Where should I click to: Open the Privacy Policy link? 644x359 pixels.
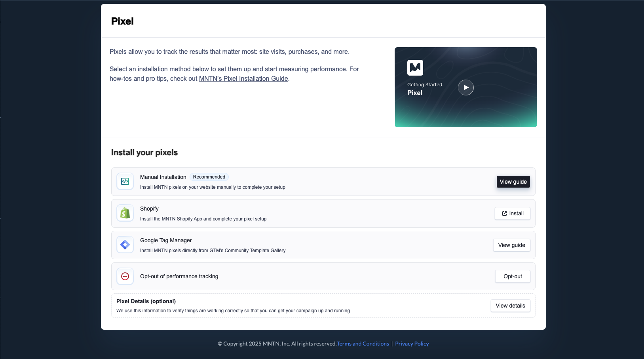412,344
